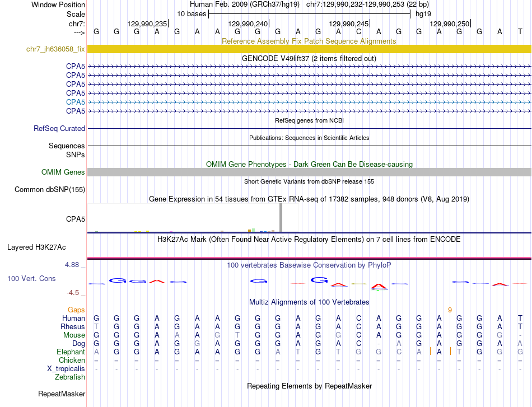
Task: Click the T base in the reference sequence row
Action: coord(520,32)
